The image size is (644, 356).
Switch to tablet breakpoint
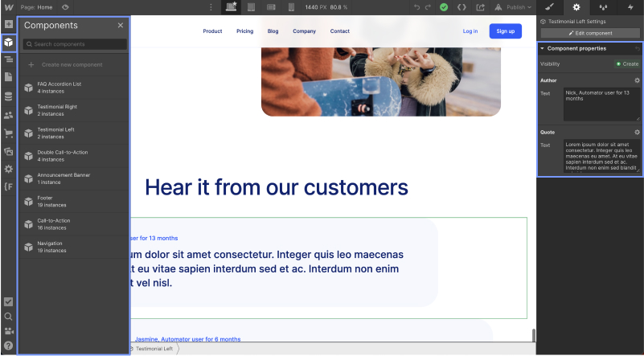(252, 7)
